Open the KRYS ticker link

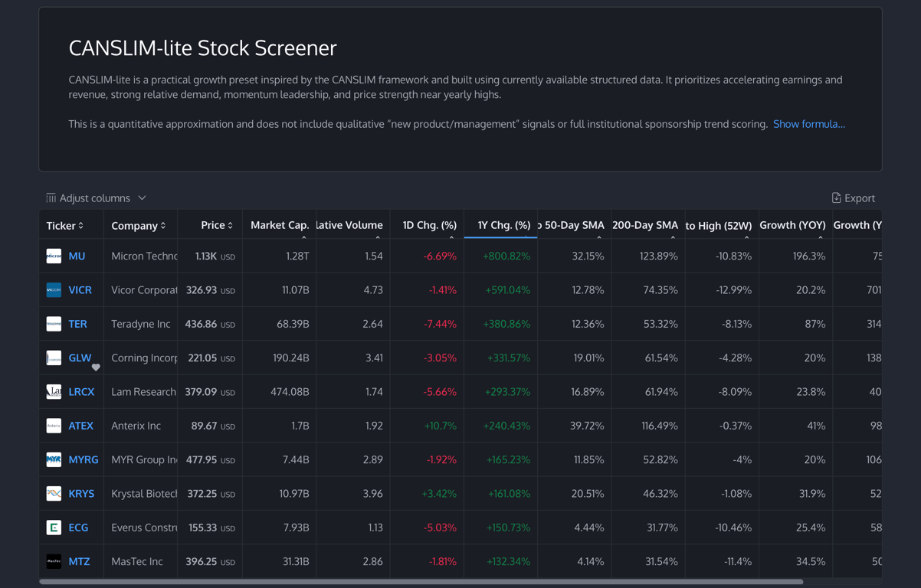click(81, 494)
